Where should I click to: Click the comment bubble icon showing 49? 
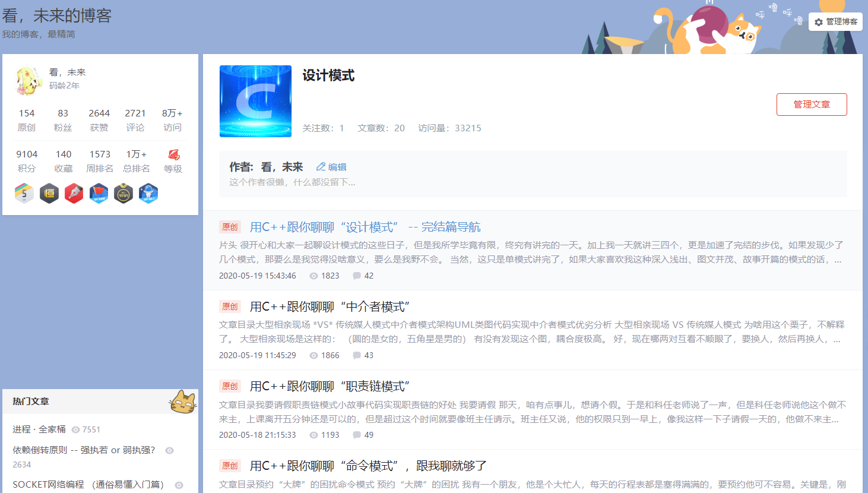(x=357, y=435)
